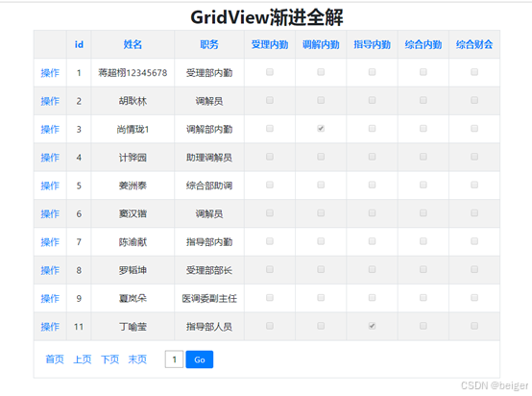532x396 pixels.
Task: Toggle 综合内勤 checkbox in row id 11
Action: point(423,326)
